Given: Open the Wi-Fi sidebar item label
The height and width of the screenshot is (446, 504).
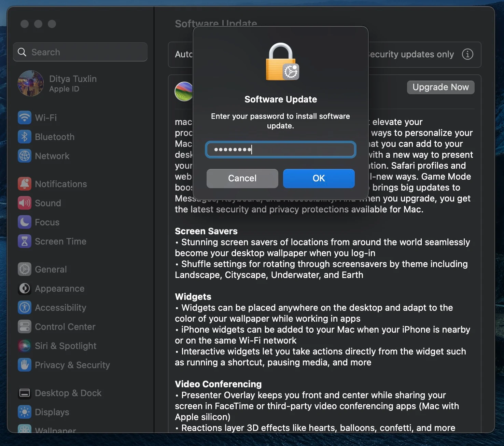Looking at the screenshot, I should point(46,118).
